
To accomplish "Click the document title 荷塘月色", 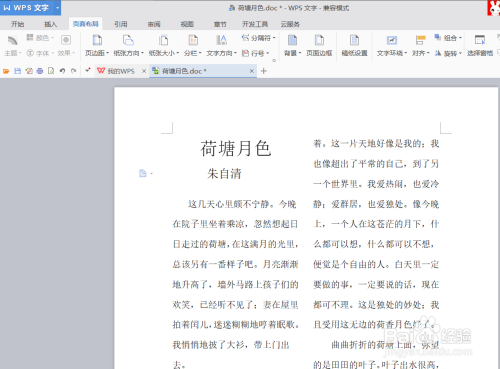I will point(235,149).
